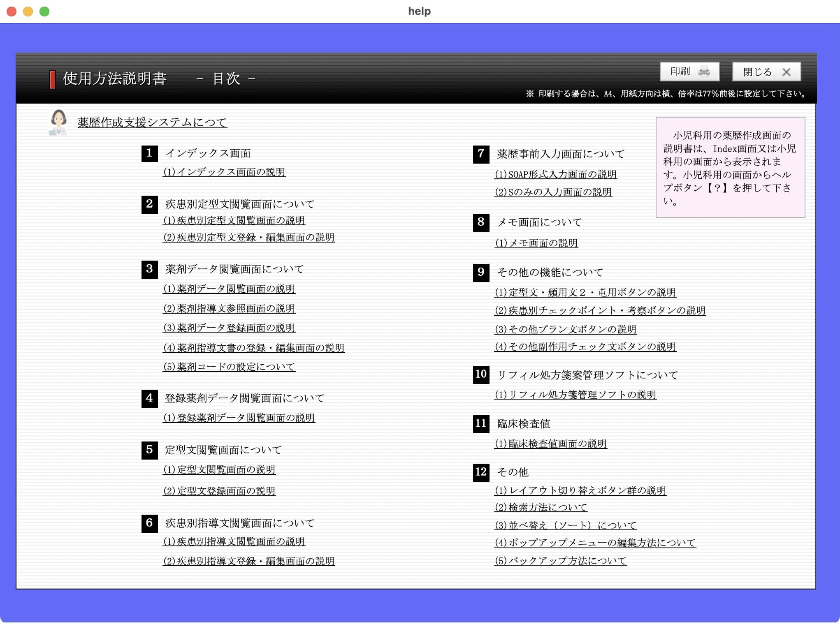Open ポップアップメニューの編集方法について

(x=595, y=543)
